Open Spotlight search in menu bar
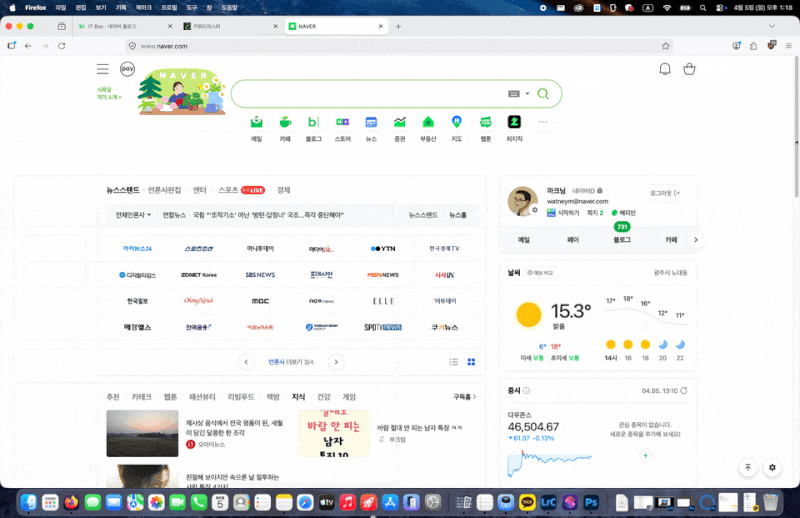Viewport: 800px width, 518px height. pos(703,8)
